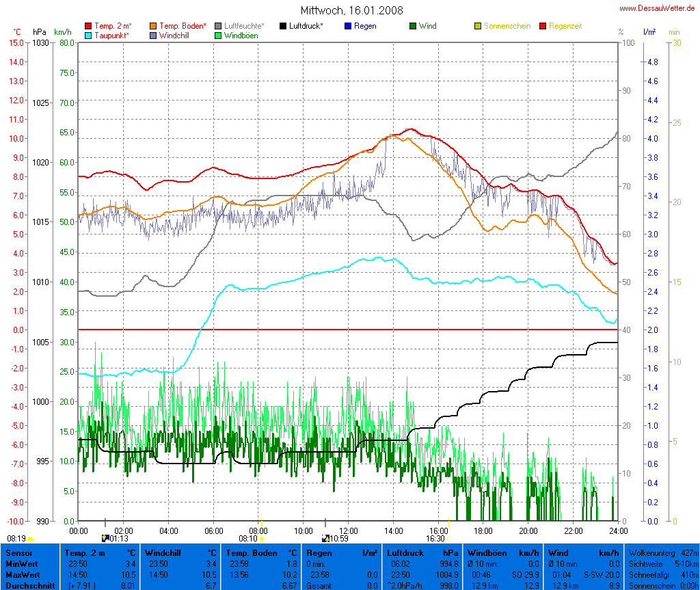700x590 pixels.
Task: Click the moon marker icon at 10:59
Action: click(325, 538)
